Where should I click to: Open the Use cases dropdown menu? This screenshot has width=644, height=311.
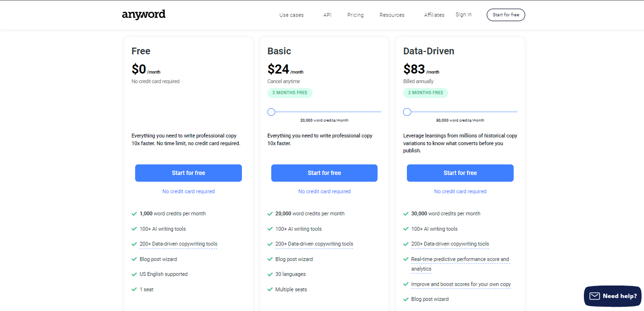coord(291,15)
